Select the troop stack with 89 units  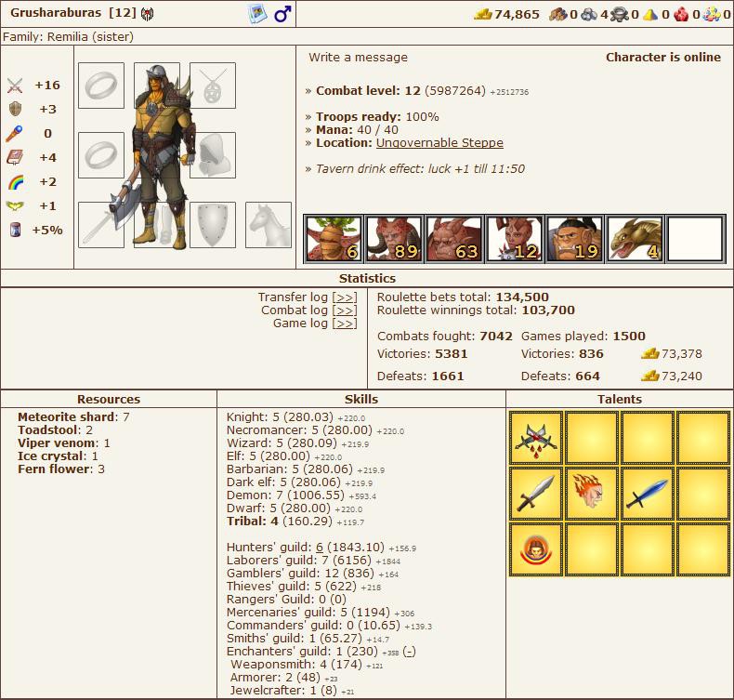(394, 239)
